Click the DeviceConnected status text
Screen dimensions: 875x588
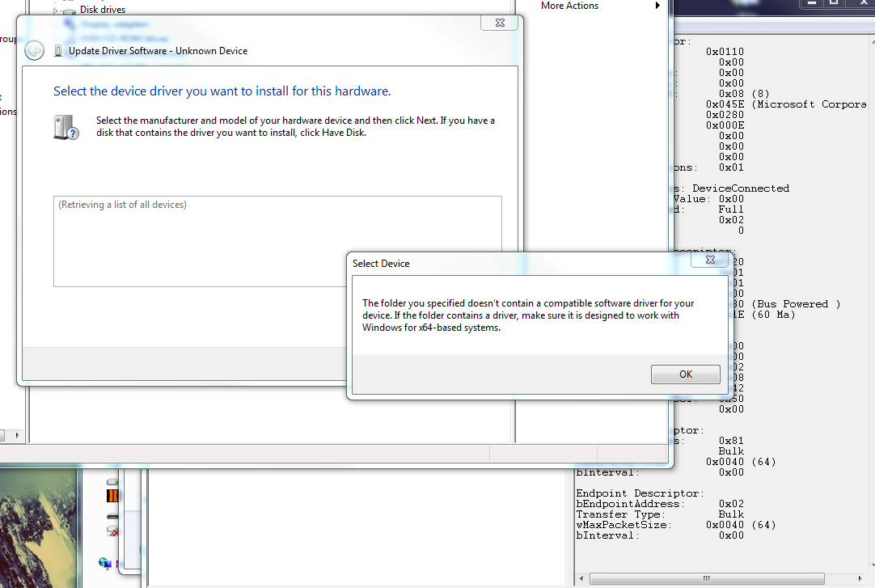(741, 188)
